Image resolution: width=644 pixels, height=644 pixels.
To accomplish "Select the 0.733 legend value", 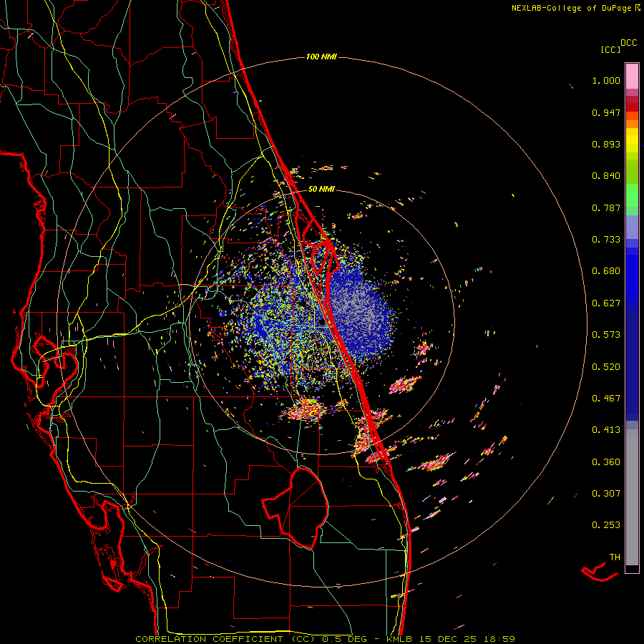I will click(x=606, y=240).
